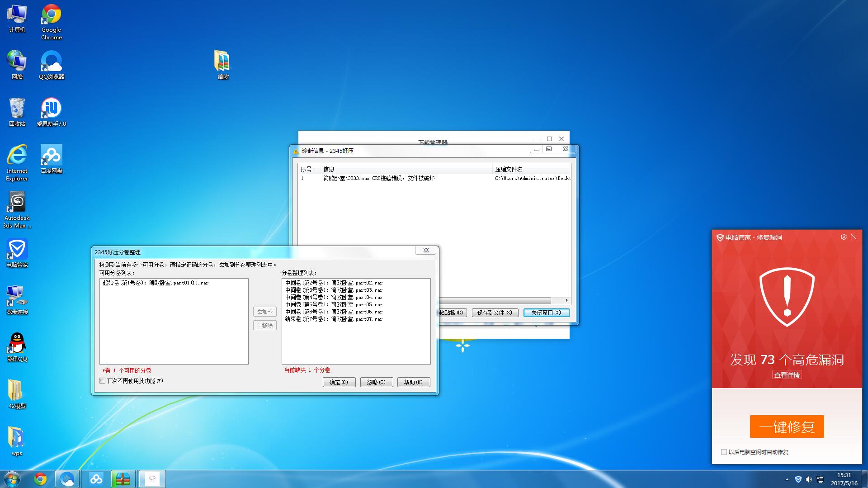Viewport: 868px width, 488px height.
Task: Click the network tray icon
Action: coord(820,479)
